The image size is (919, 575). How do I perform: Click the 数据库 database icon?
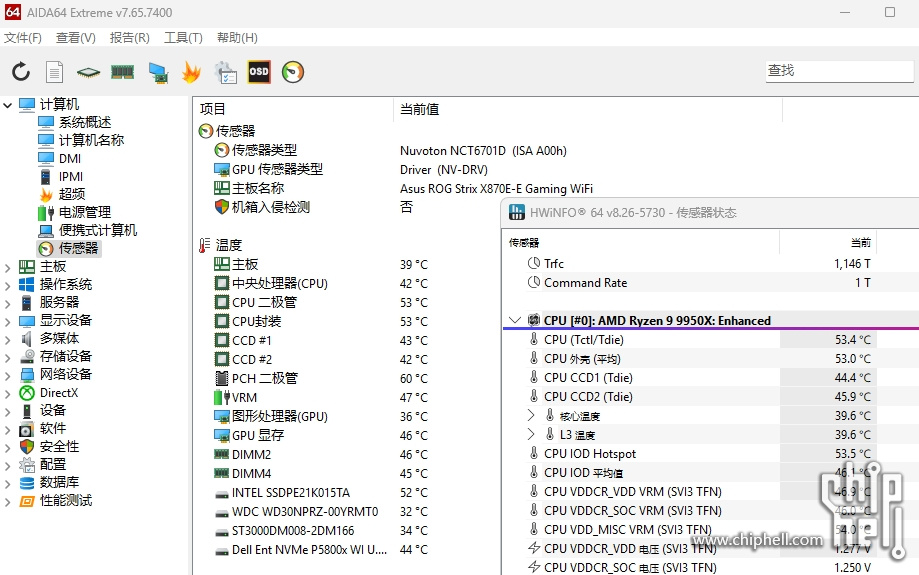(27, 483)
